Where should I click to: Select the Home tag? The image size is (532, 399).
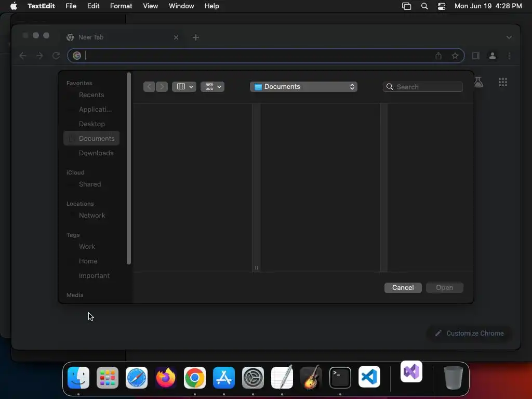91,261
